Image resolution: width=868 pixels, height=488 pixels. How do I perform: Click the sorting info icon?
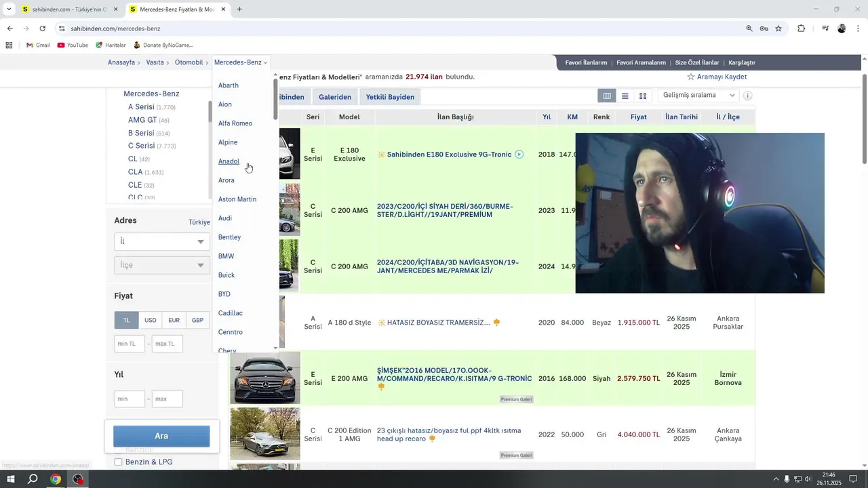[x=748, y=96]
